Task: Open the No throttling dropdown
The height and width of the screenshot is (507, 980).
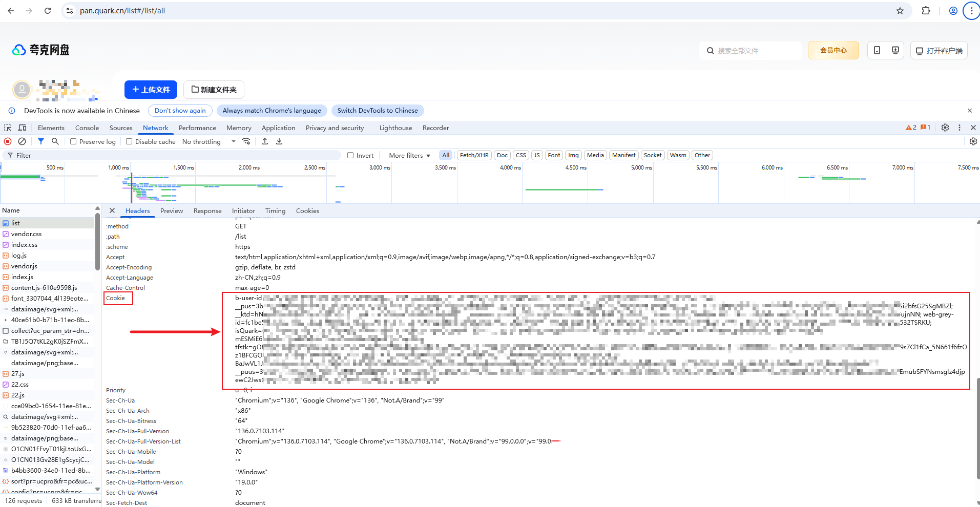Action: pos(208,142)
